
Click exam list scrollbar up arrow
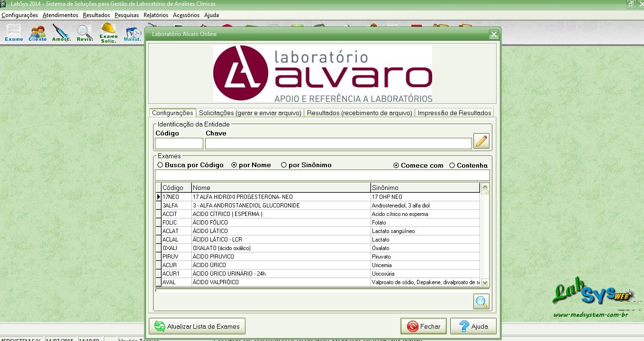coord(485,188)
